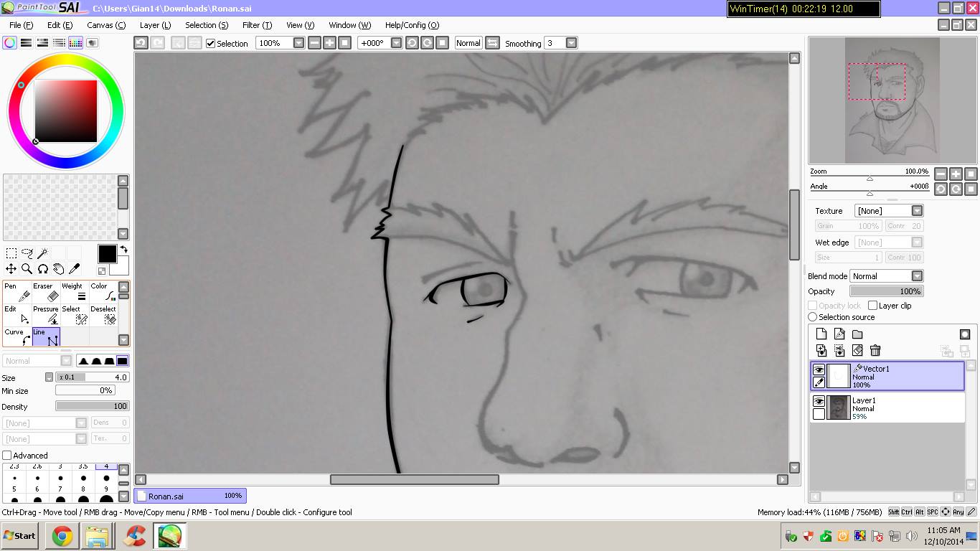The width and height of the screenshot is (980, 551).
Task: Select the Pressure tool
Action: [x=46, y=315]
